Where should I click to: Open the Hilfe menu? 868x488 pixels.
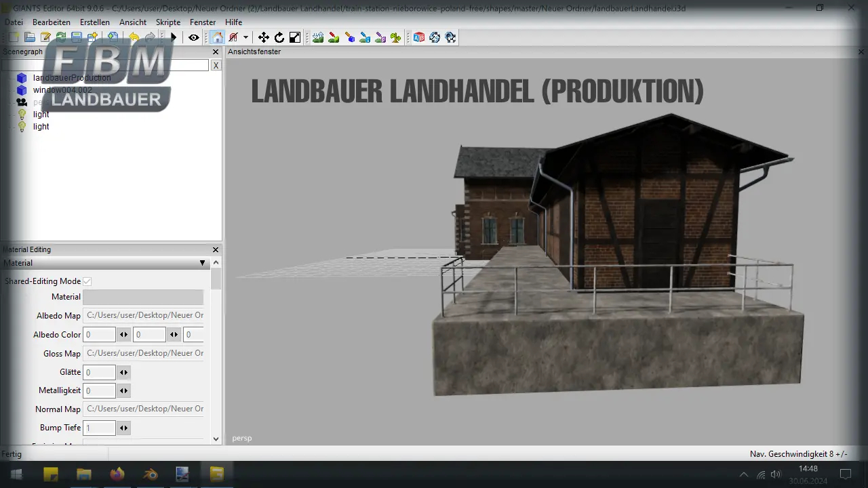(x=234, y=22)
